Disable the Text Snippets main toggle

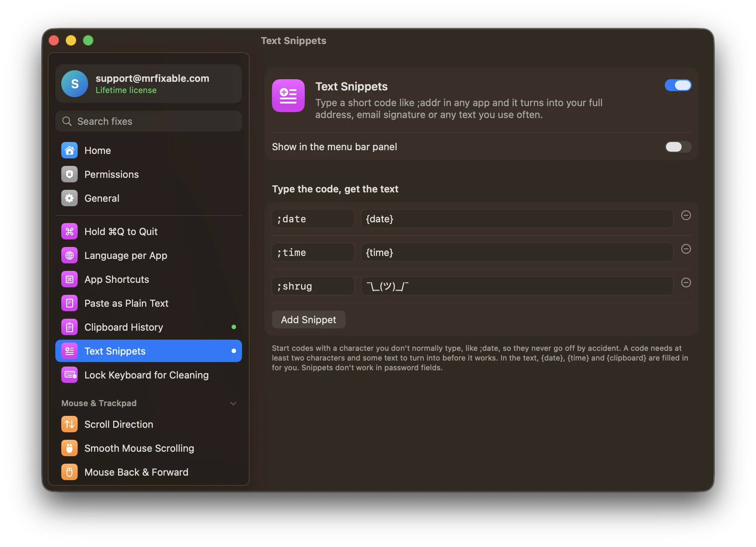(678, 85)
